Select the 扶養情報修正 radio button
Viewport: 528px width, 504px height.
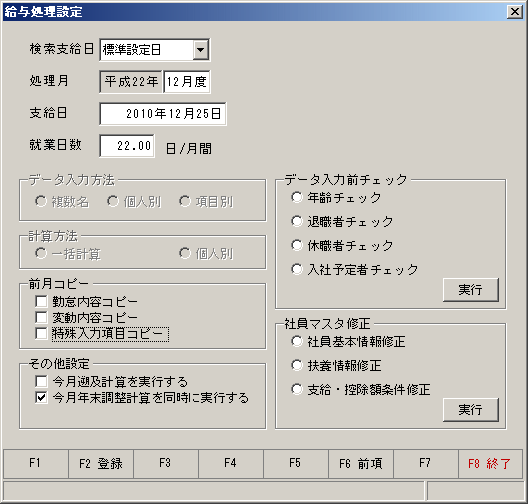tap(297, 365)
